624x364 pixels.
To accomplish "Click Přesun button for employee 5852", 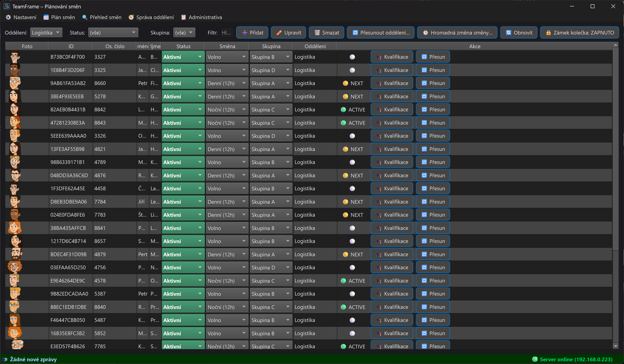I will click(433, 333).
